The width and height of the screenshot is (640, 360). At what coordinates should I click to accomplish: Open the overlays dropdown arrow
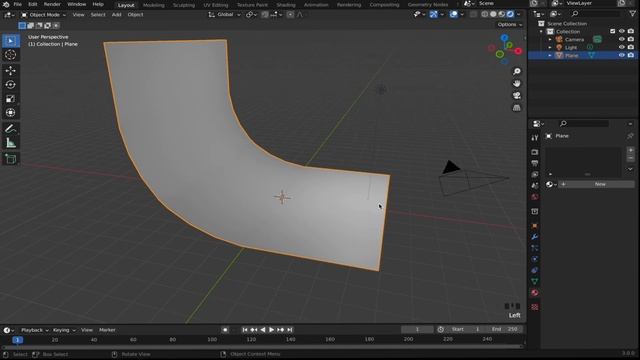(x=462, y=14)
